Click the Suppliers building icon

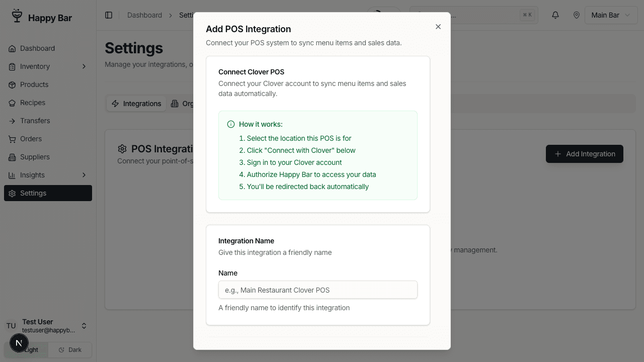[x=12, y=157]
